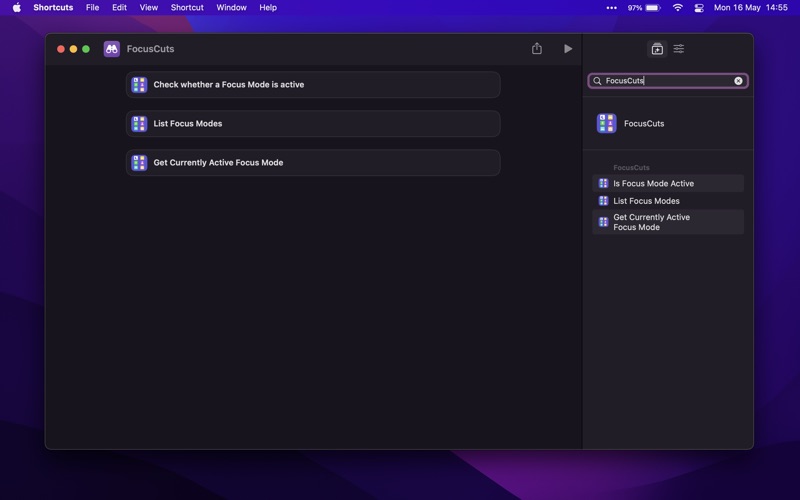Screen dimensions: 800x500
Task: Open the Edit menu
Action: tap(119, 8)
